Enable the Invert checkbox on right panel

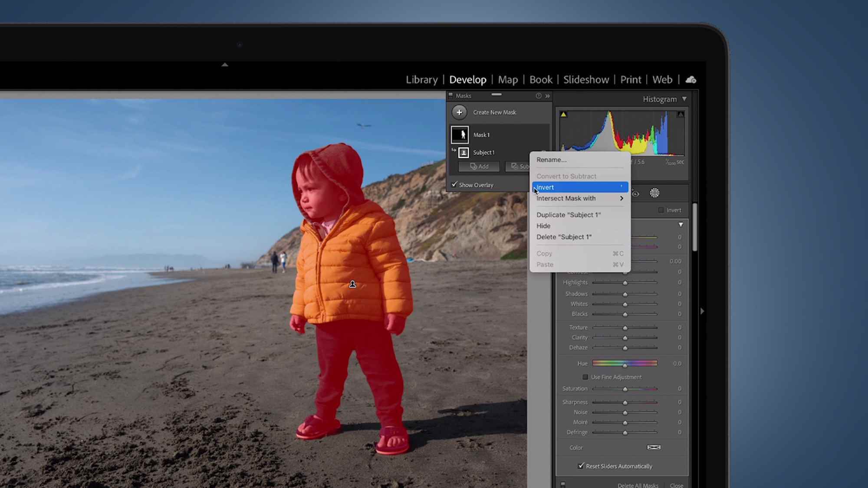[x=661, y=210]
